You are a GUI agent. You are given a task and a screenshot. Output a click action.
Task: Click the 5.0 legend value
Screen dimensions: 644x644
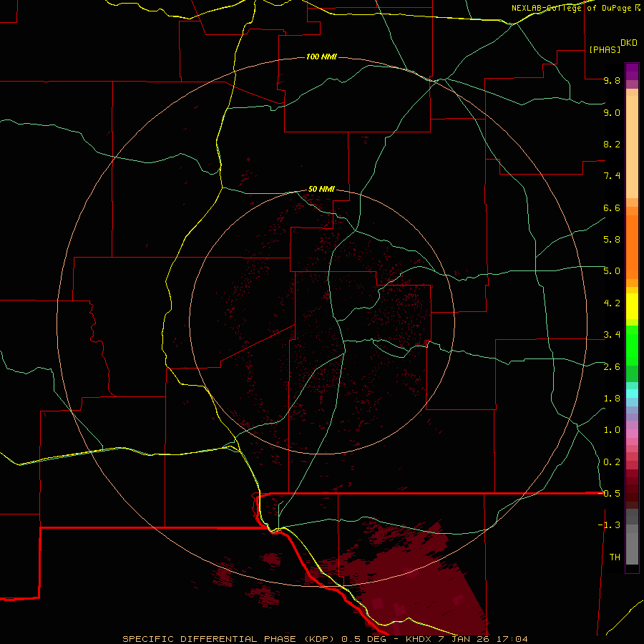coord(612,271)
